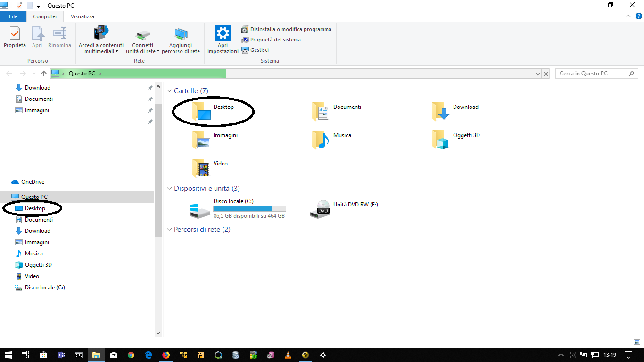Collapse the ribbon with the chevron
The height and width of the screenshot is (362, 644).
(x=627, y=16)
